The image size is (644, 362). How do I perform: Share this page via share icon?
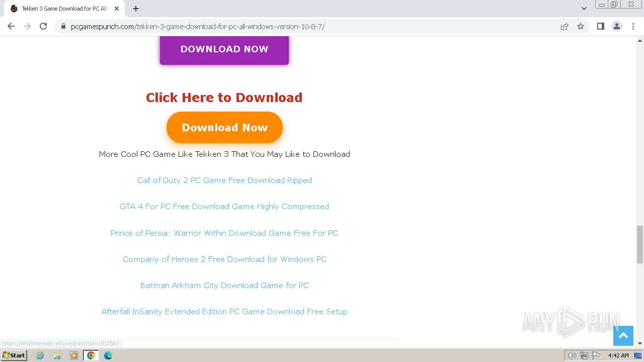[565, 26]
